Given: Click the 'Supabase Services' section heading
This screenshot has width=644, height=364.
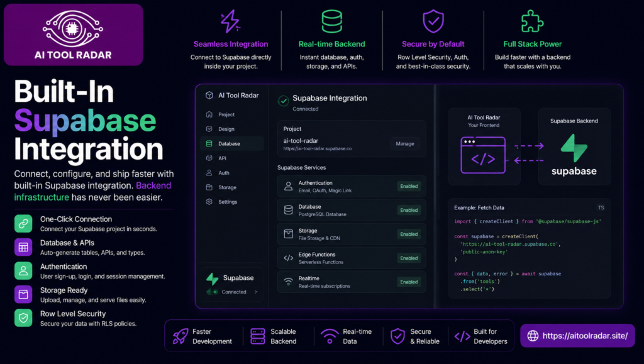Looking at the screenshot, I should click(x=301, y=167).
